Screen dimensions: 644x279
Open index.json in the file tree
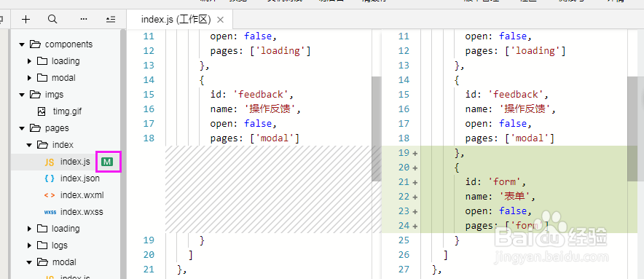(x=79, y=178)
